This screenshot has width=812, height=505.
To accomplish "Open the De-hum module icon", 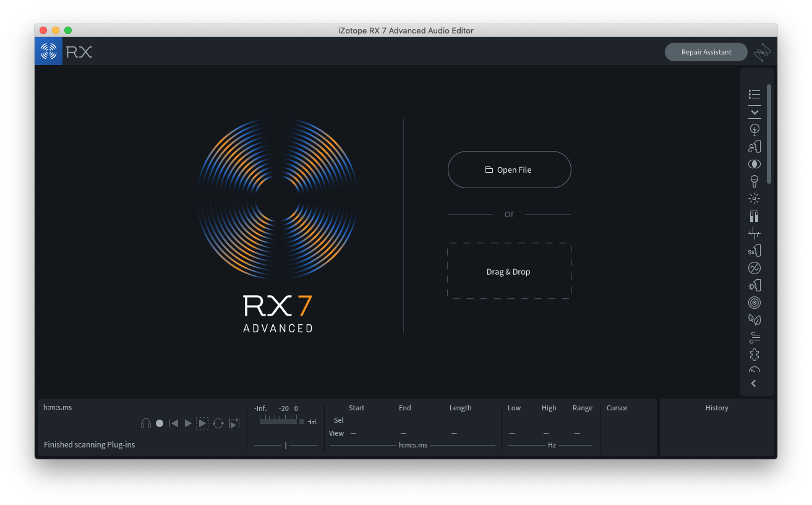I will [x=754, y=268].
